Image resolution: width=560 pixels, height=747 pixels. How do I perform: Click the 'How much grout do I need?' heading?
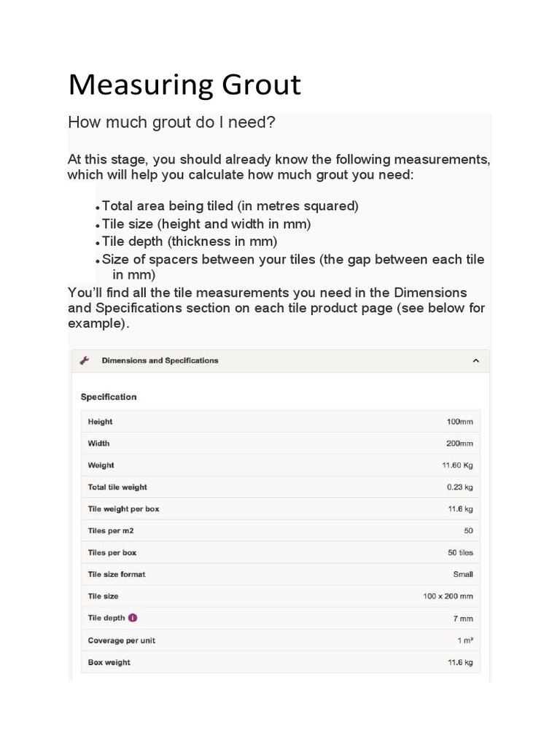pyautogui.click(x=171, y=123)
